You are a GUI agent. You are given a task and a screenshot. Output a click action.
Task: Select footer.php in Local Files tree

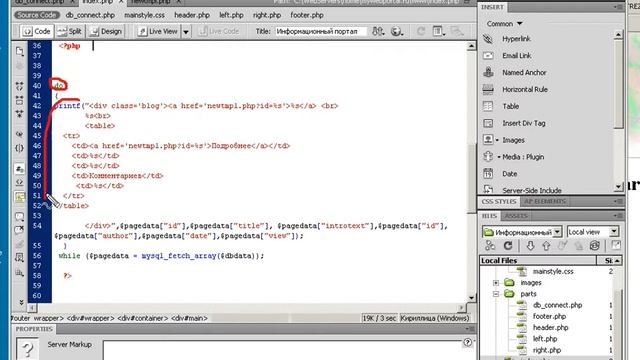(549, 316)
